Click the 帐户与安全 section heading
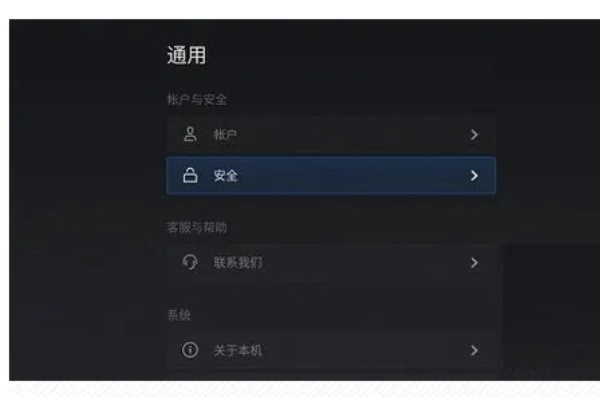 pyautogui.click(x=197, y=100)
